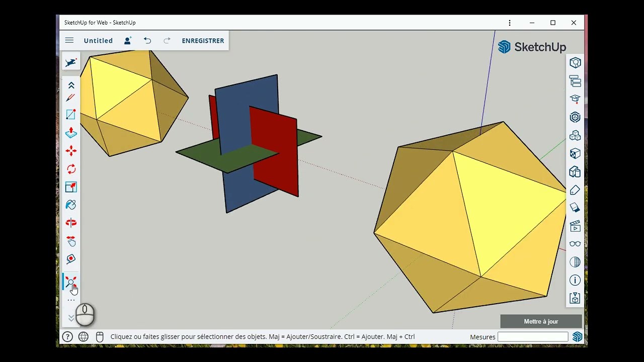Open the hamburger main menu
The height and width of the screenshot is (362, 644).
[69, 41]
